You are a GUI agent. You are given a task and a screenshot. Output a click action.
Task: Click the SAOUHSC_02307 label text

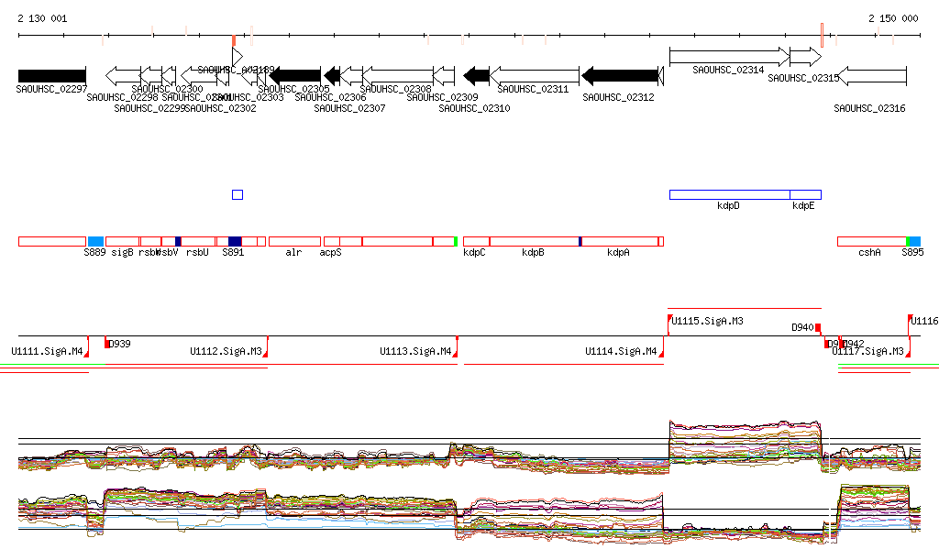349,108
